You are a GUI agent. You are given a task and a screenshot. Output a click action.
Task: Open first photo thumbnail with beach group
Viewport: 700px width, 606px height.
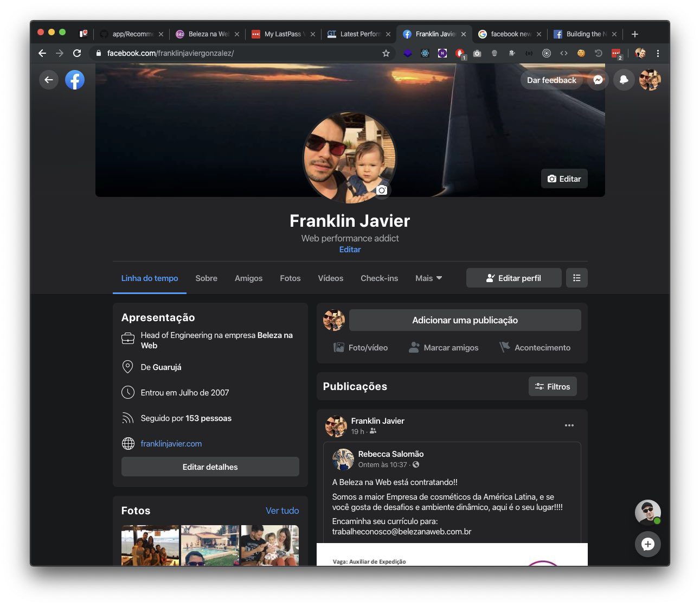[150, 545]
